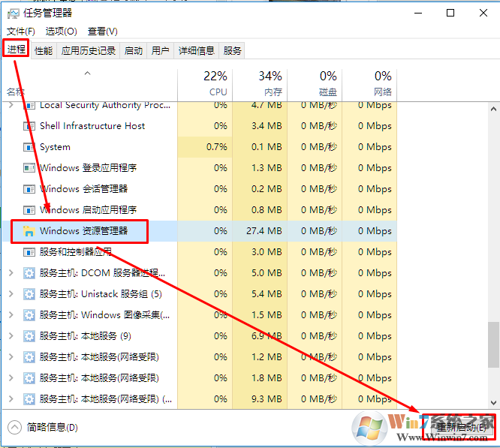This screenshot has width=500, height=448.
Task: Close the Task Manager window
Action: click(483, 13)
